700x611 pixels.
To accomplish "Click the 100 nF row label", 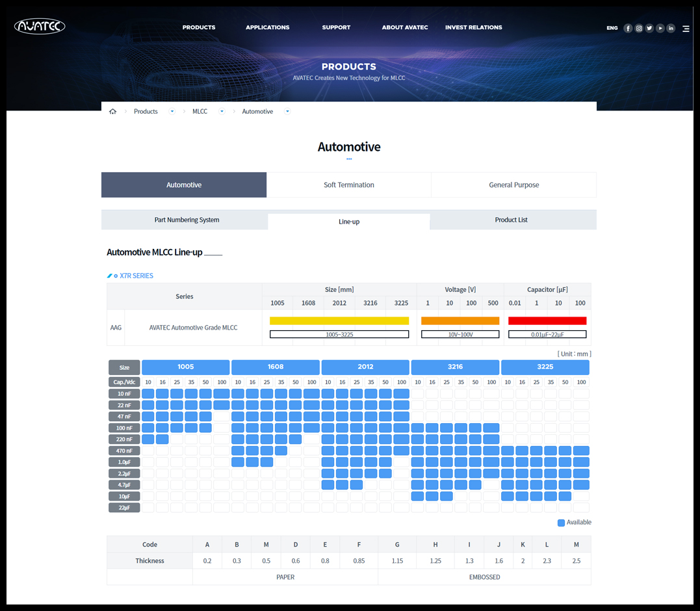I will point(124,428).
